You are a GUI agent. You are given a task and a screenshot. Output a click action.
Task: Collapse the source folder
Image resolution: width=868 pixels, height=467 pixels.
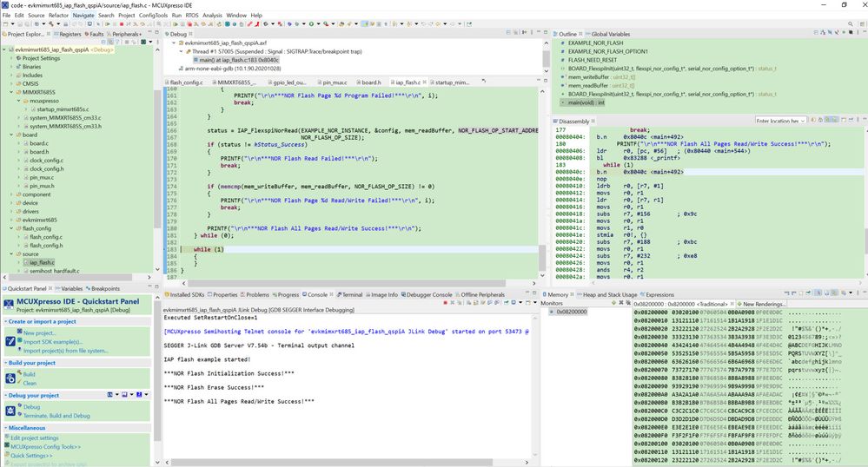tap(11, 254)
